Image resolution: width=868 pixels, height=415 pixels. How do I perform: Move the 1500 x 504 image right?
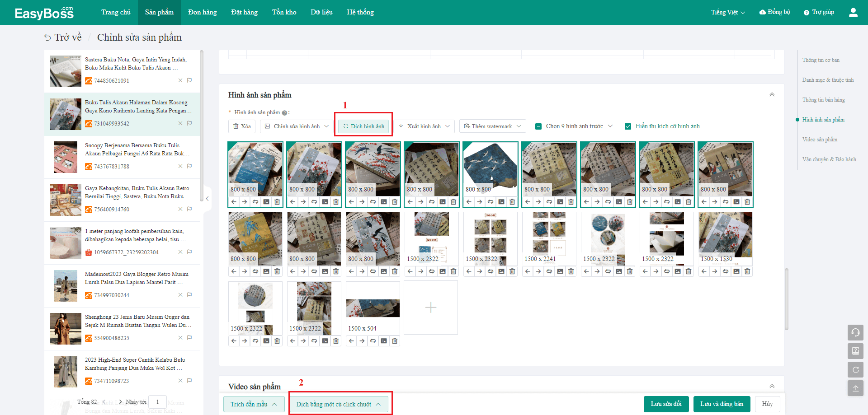click(362, 341)
